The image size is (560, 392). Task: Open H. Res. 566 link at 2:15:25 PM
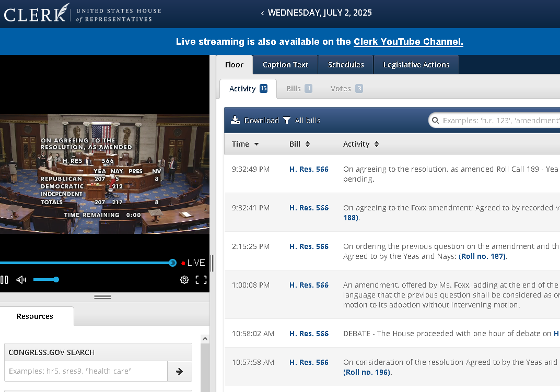point(309,246)
